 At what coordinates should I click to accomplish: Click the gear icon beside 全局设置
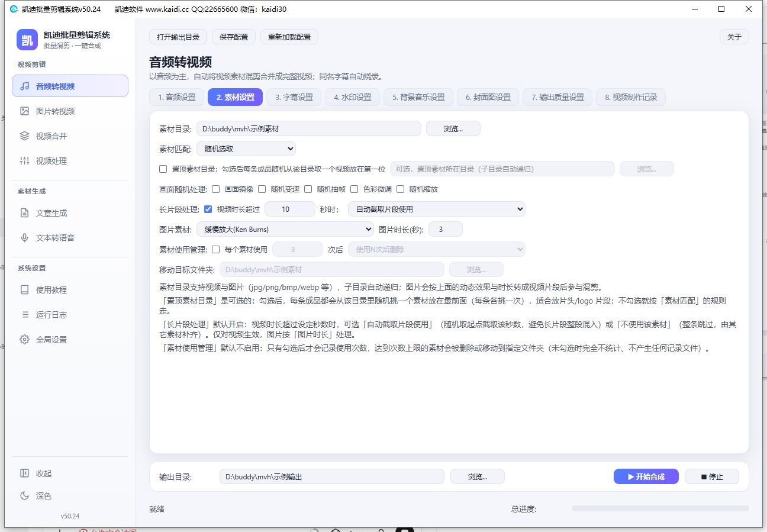(x=25, y=340)
